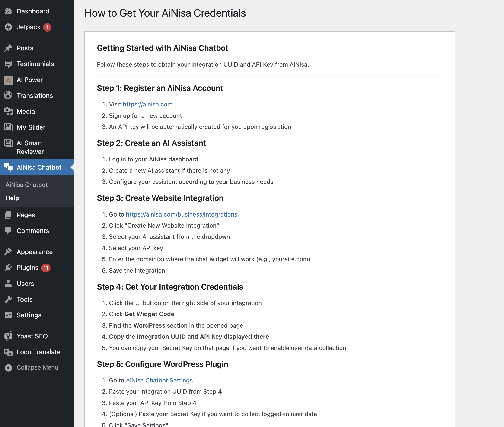Viewport: 504px width, 427px height.
Task: Click the Plugins plug icon
Action: (8, 268)
